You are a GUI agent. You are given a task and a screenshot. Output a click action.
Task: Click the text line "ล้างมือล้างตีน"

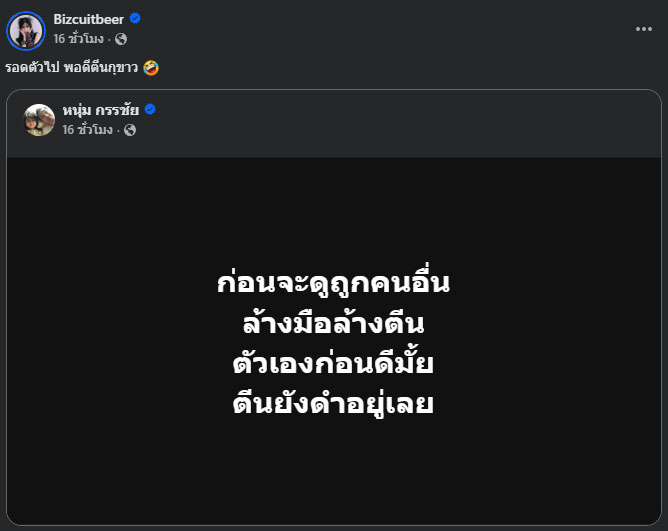pos(334,324)
